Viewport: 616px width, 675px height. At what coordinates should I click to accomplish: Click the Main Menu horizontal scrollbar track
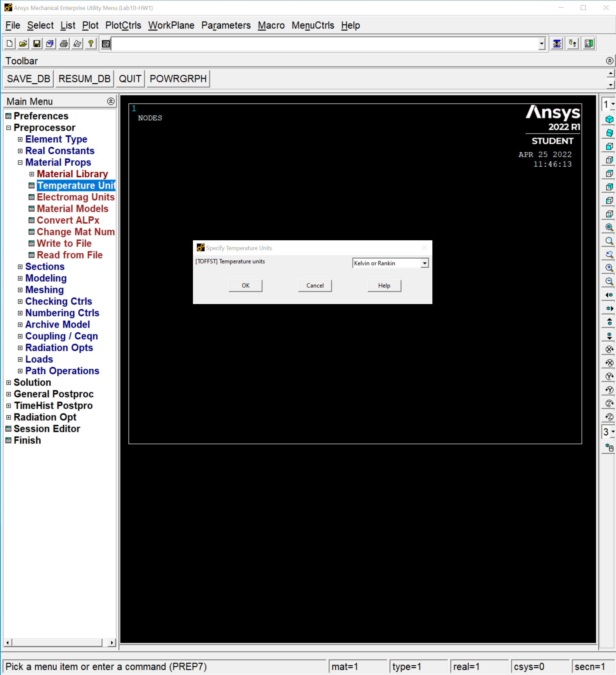point(57,643)
